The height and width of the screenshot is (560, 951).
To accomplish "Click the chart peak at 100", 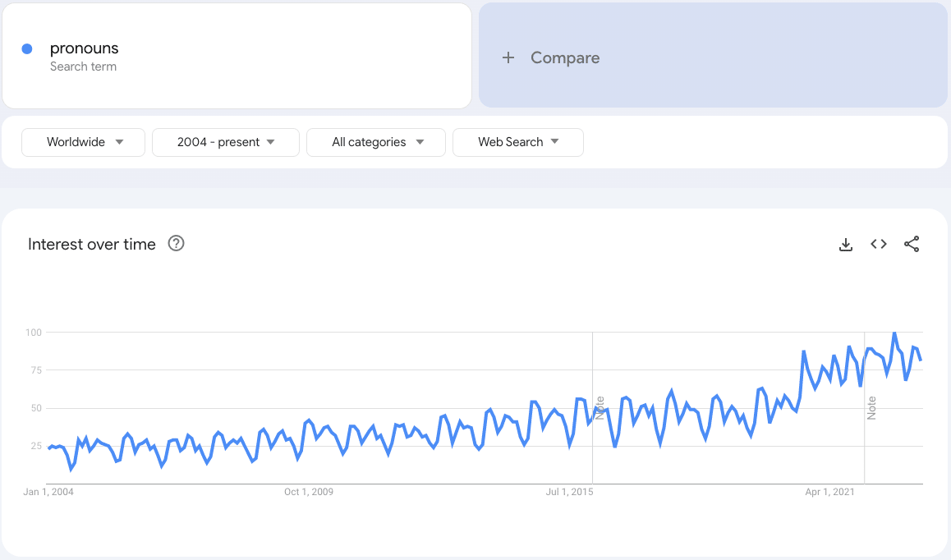I will click(x=894, y=333).
